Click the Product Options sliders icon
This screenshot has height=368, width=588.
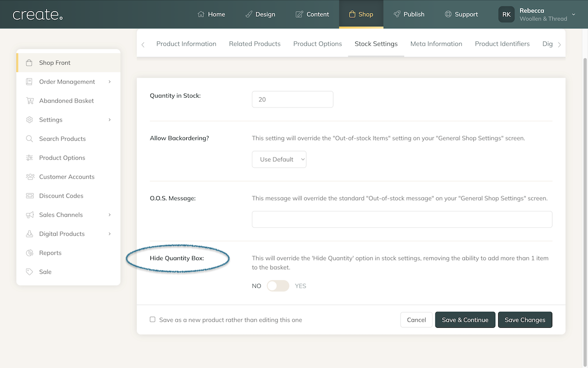tap(29, 158)
